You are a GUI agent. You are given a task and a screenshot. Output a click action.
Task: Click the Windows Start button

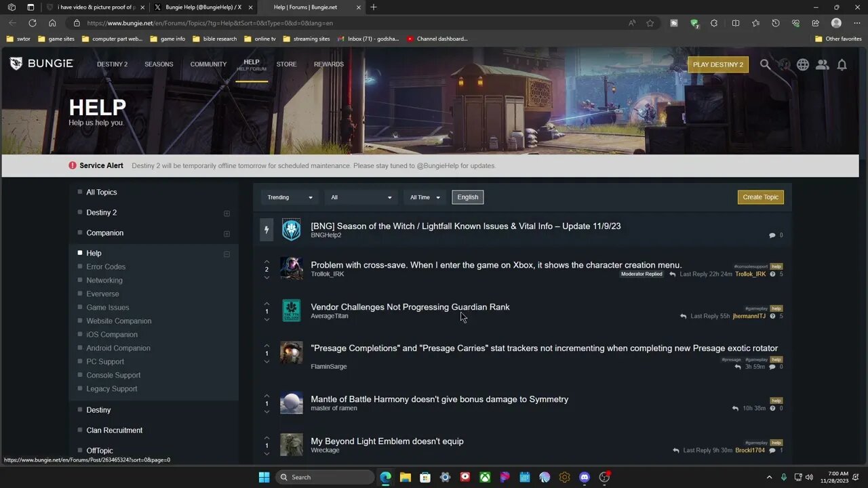coord(264,477)
